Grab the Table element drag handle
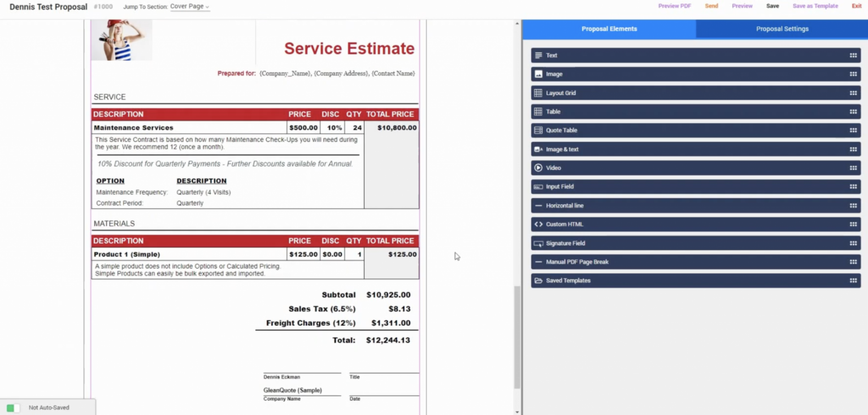 [853, 112]
